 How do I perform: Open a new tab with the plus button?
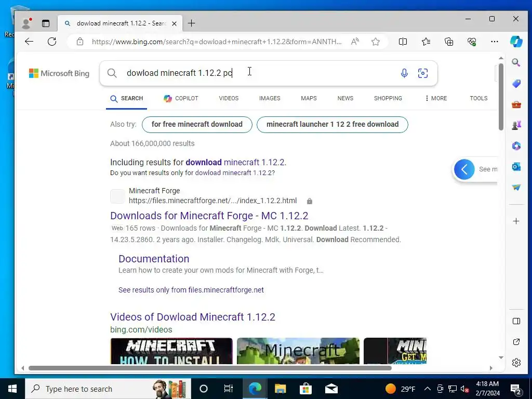(x=191, y=23)
